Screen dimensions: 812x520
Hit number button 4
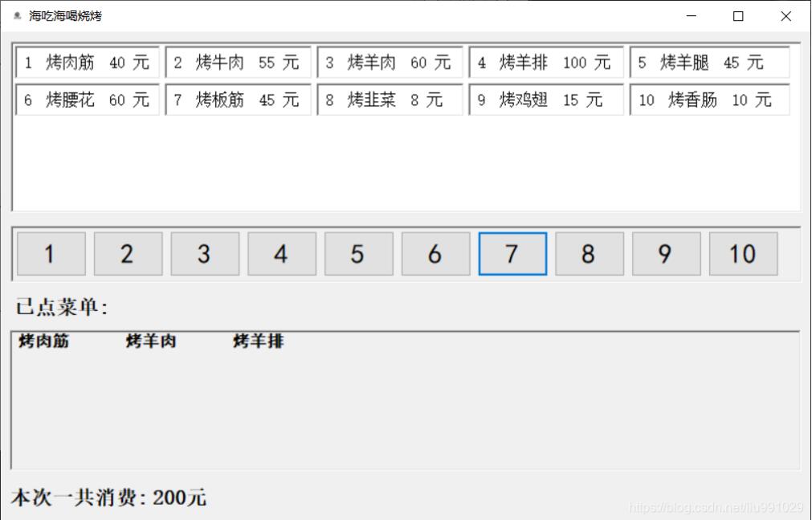(282, 253)
